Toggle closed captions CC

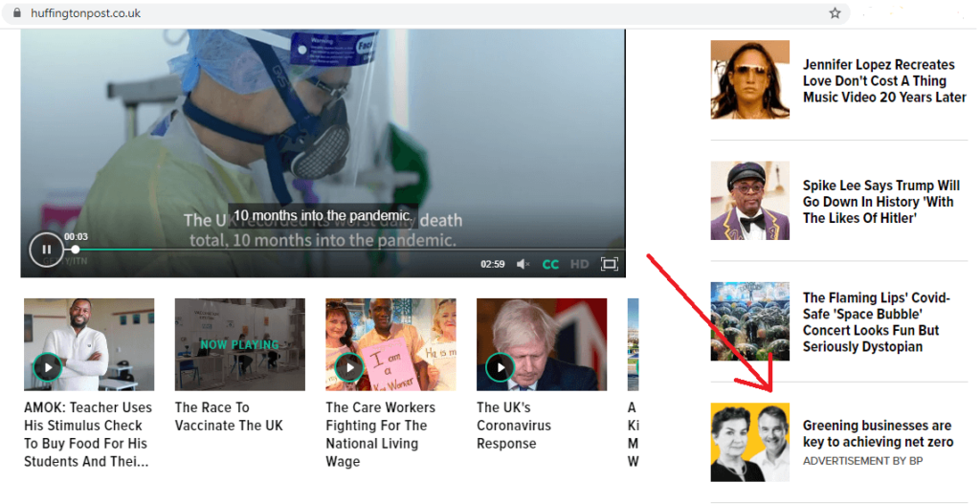pos(550,264)
